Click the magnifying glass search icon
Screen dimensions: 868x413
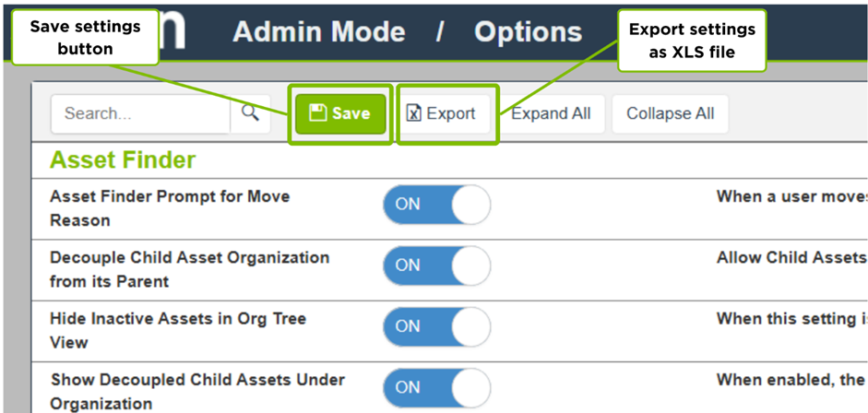pyautogui.click(x=250, y=113)
